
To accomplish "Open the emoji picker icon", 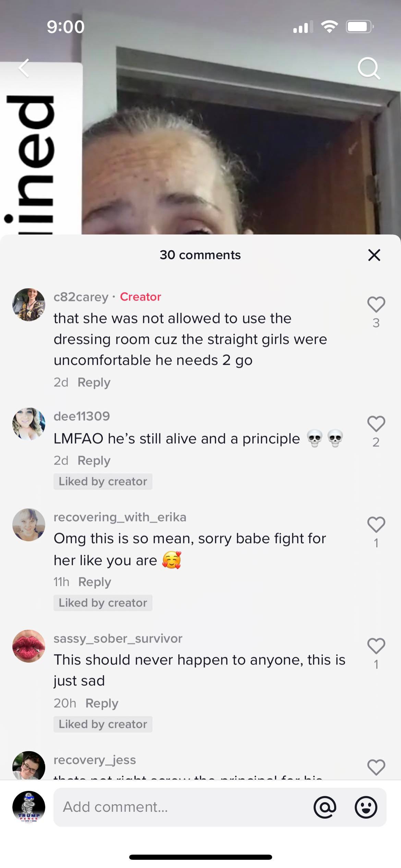I will pos(366,807).
